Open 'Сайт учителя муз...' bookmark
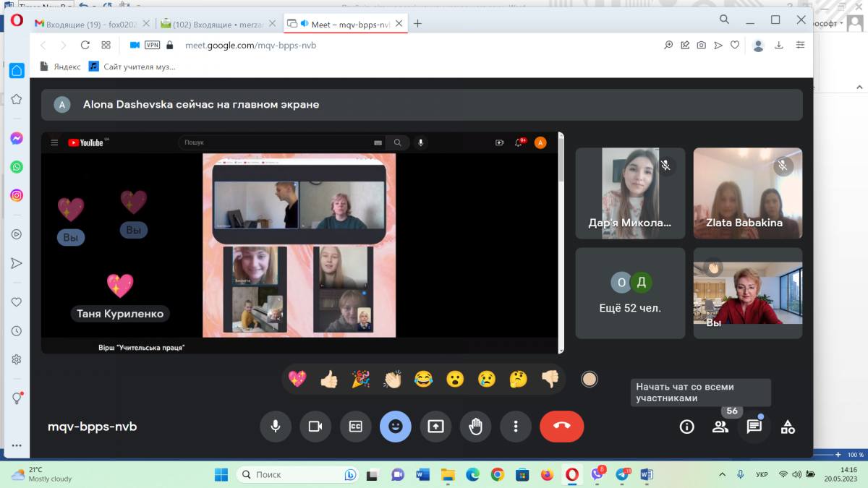 pyautogui.click(x=132, y=67)
